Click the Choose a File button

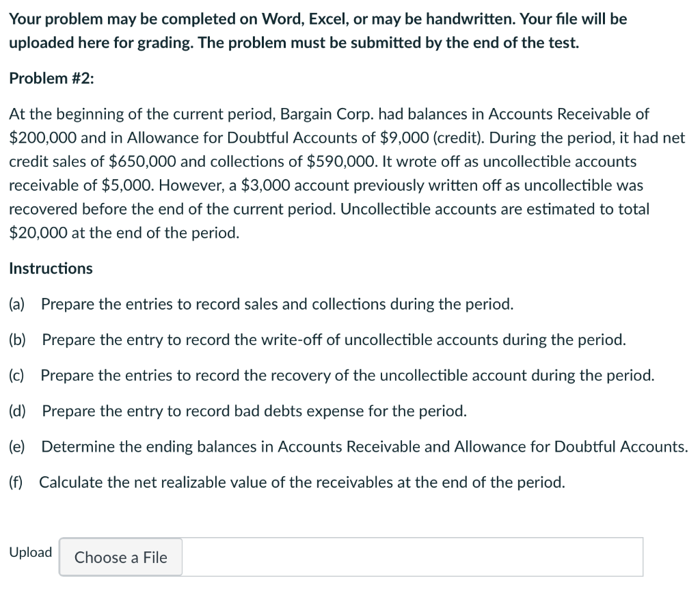click(120, 557)
